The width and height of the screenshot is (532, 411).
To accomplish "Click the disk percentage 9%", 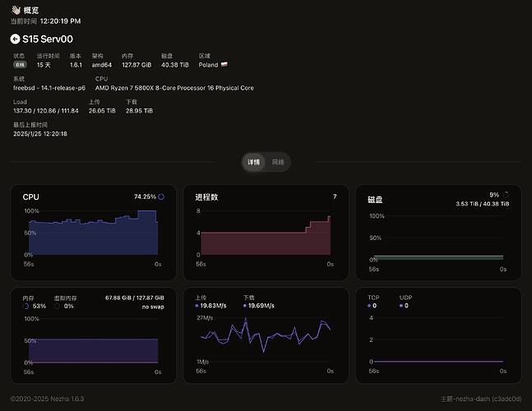I will 494,195.
